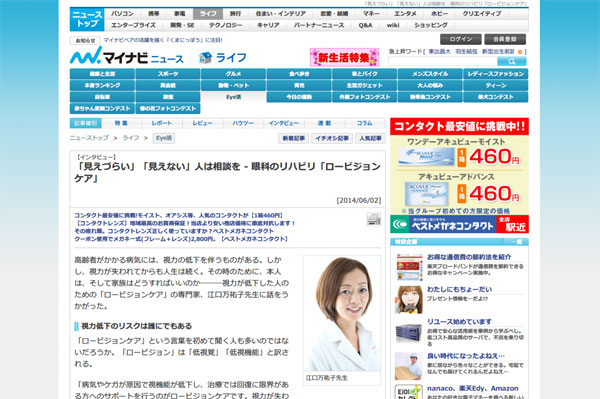The image size is (600, 399).
Task: Open リユース始めています link
Action: pos(459,322)
